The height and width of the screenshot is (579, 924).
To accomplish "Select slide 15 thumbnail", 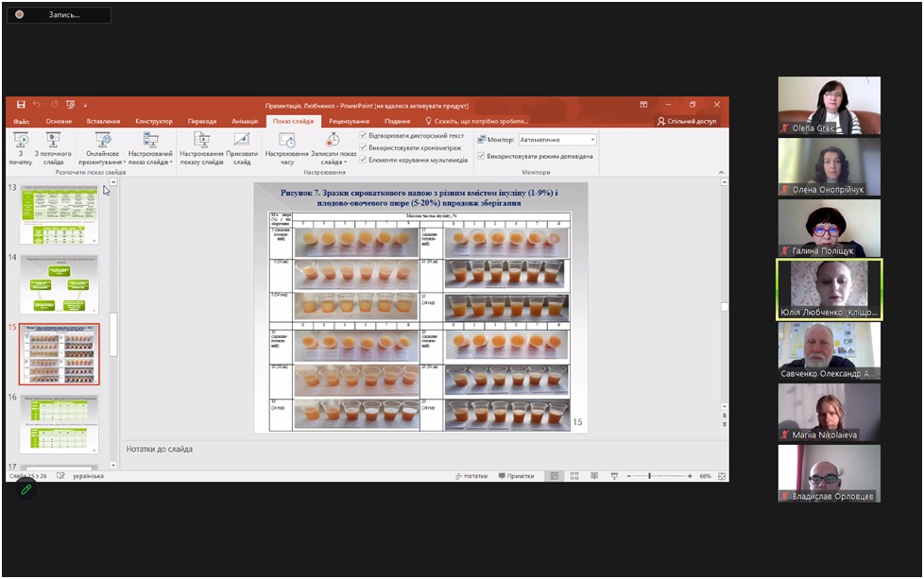I will coord(59,354).
